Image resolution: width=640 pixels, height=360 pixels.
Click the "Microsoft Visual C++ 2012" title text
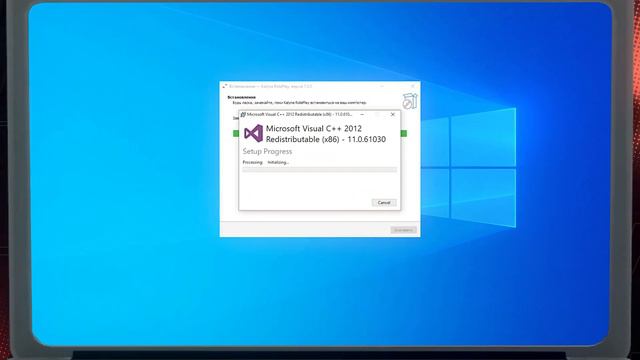coord(313,128)
